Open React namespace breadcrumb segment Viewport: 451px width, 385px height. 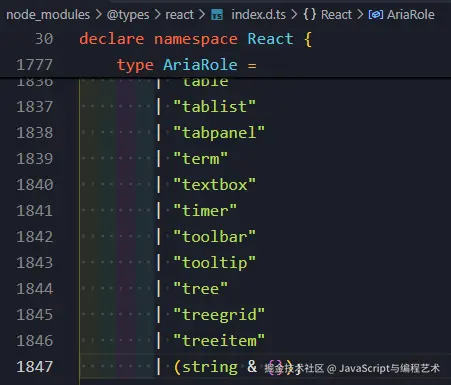pos(336,15)
